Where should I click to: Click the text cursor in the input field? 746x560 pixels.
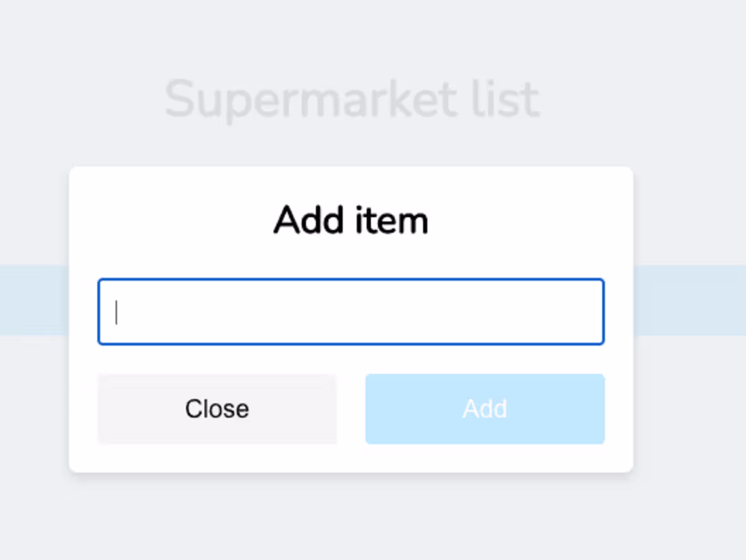click(x=117, y=312)
